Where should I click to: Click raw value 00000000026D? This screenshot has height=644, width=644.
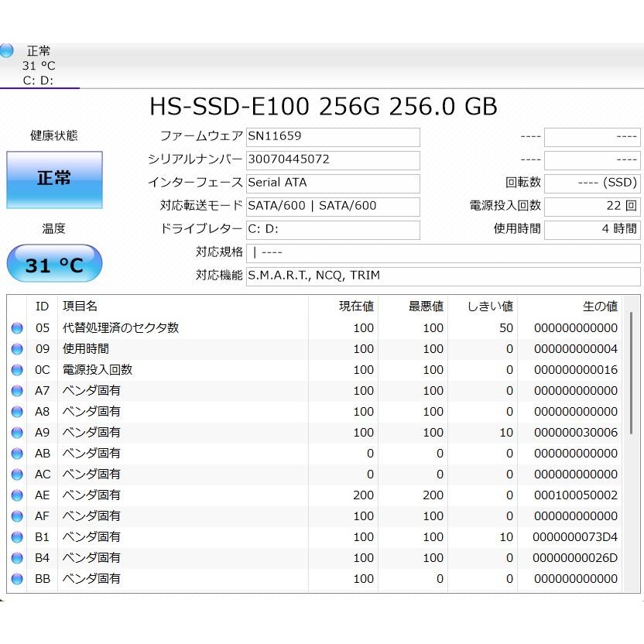[575, 558]
